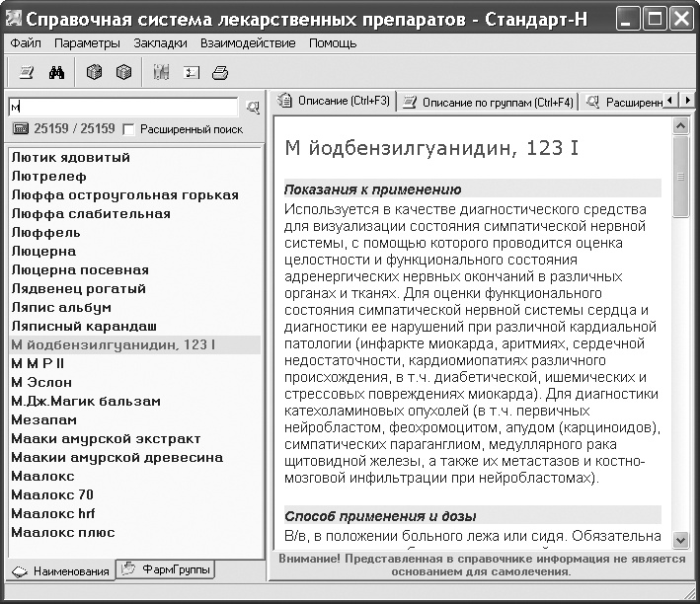The height and width of the screenshot is (604, 700).
Task: Select Маалокс плюс in the drug list
Action: pos(62,532)
